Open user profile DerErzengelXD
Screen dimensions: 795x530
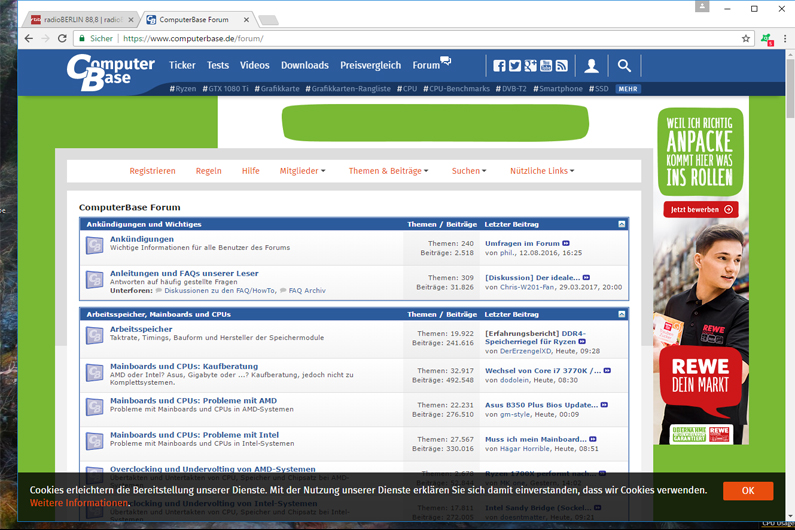(x=525, y=351)
